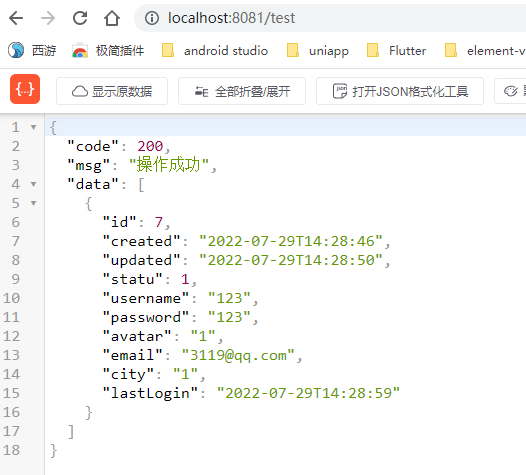Open the 打开JSON格式化工具 button
The width and height of the screenshot is (526, 475).
400,91
